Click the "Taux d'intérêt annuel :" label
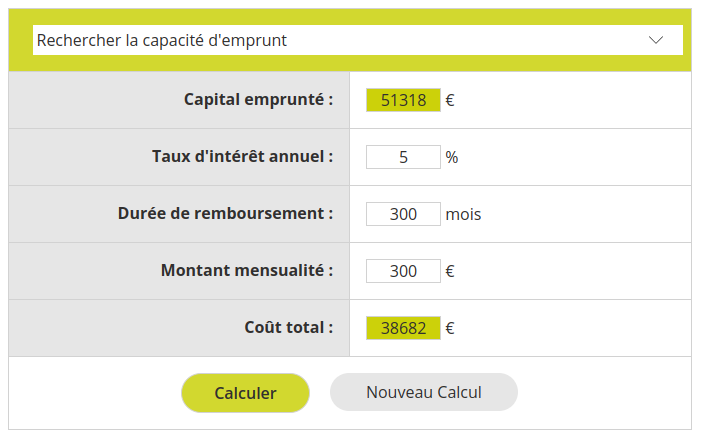This screenshot has height=443, width=708. point(242,156)
